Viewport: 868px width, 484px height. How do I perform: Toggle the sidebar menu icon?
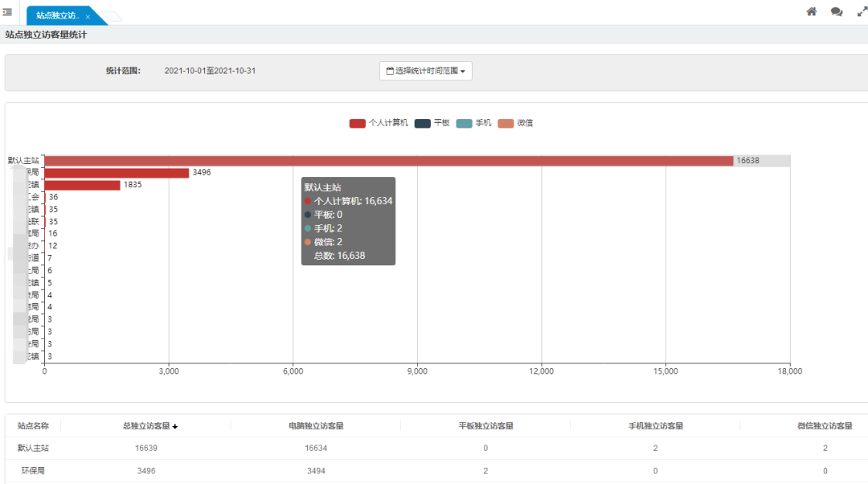7,12
